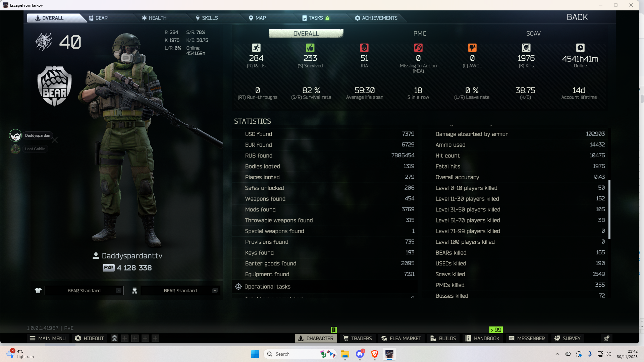Expand the Operational tasks section
The height and width of the screenshot is (362, 644).
point(267,287)
